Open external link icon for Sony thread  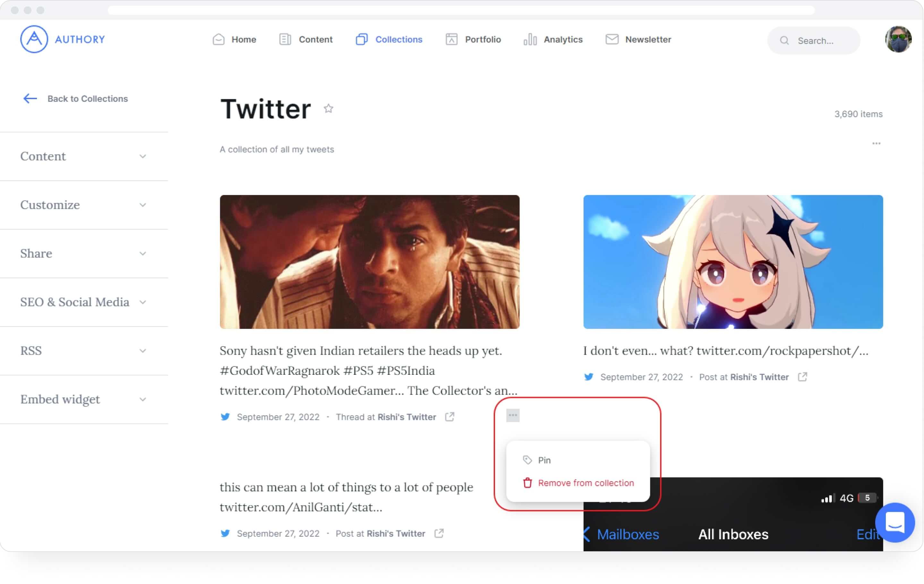click(450, 417)
